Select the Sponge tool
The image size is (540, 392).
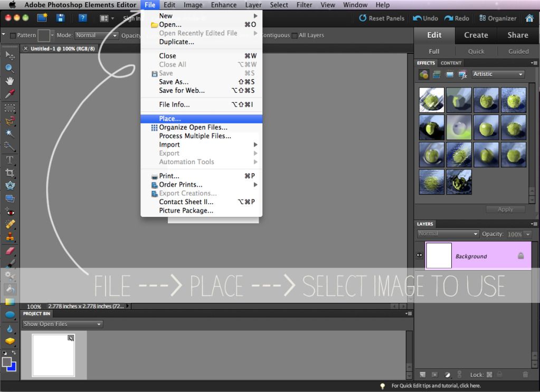(10, 341)
